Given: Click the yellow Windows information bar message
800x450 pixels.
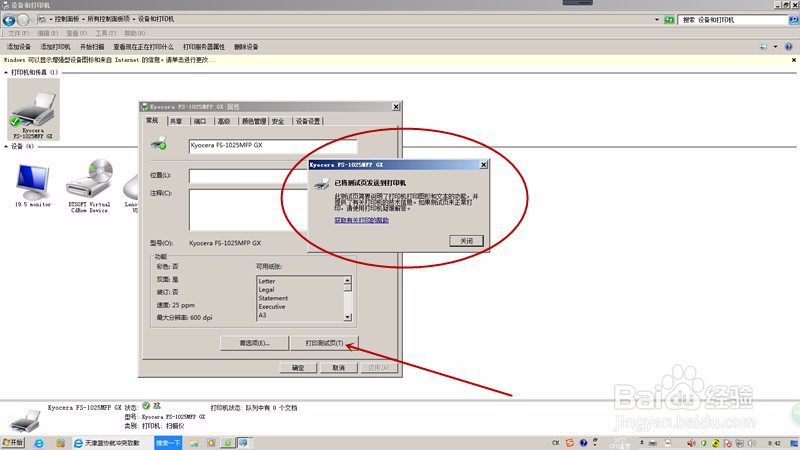Looking at the screenshot, I should click(110, 60).
